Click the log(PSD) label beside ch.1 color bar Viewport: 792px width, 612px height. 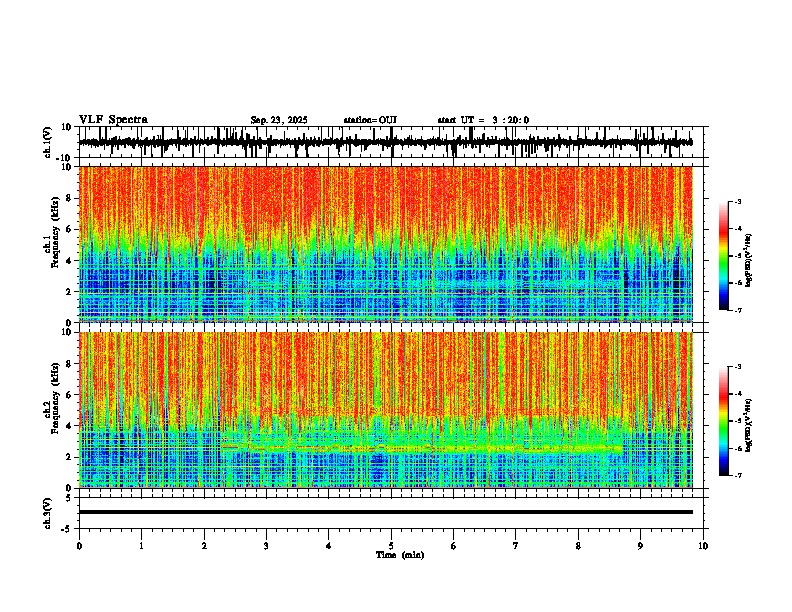749,261
